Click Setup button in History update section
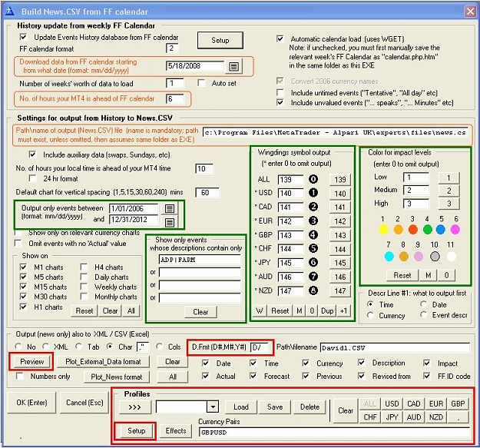 pyautogui.click(x=220, y=41)
